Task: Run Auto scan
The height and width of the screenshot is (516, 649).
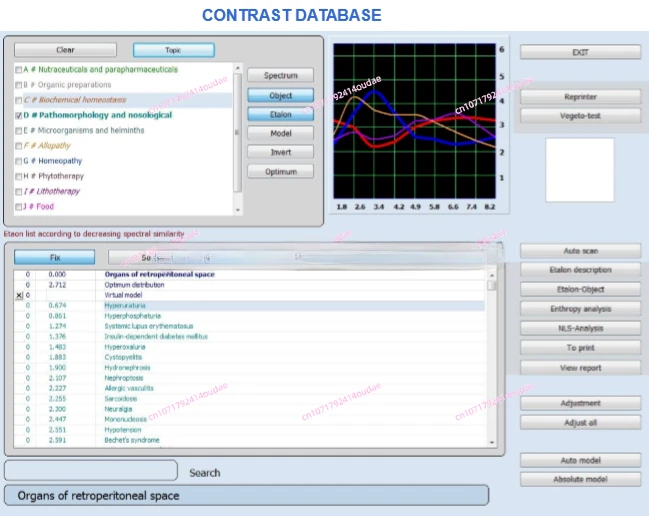Action: pyautogui.click(x=580, y=251)
